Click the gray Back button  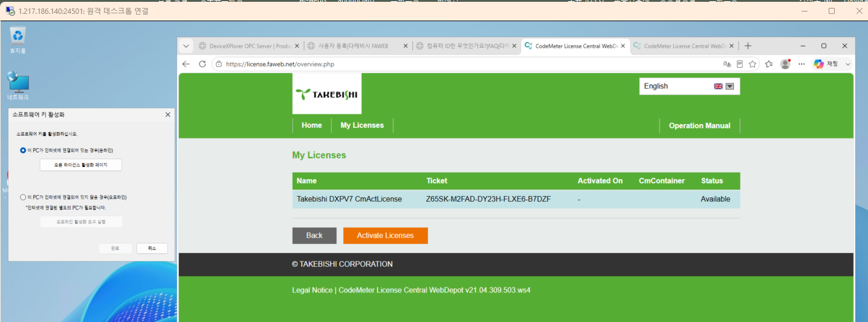click(314, 235)
